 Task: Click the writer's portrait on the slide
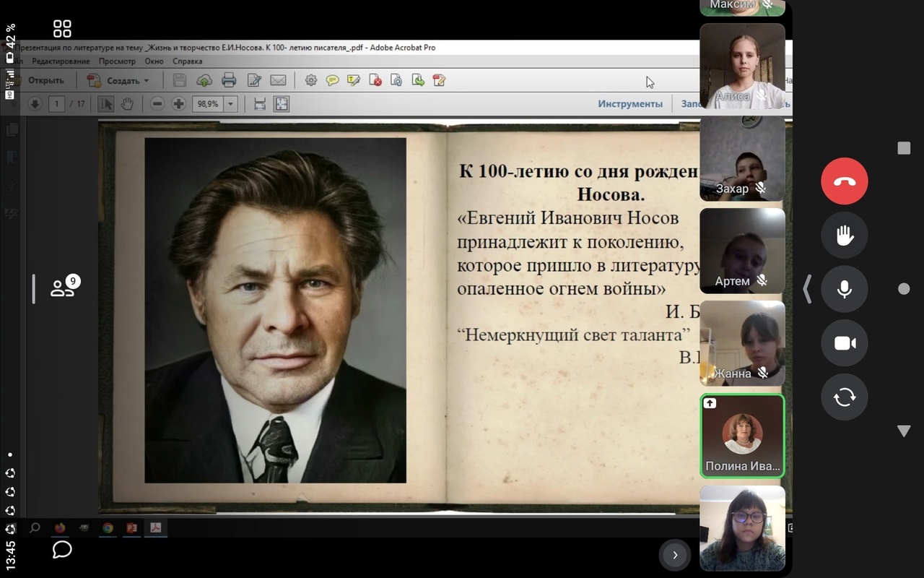tap(275, 310)
